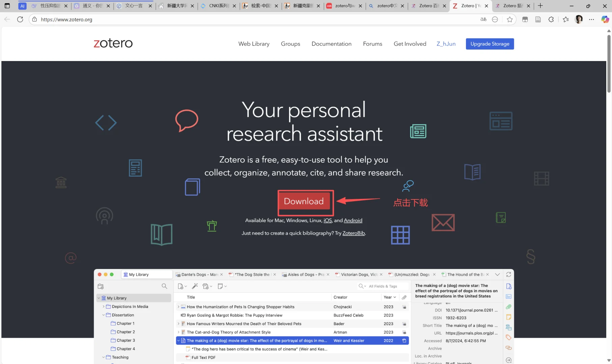Collapse the Dissertation collection
The height and width of the screenshot is (364, 612).
pos(104,315)
